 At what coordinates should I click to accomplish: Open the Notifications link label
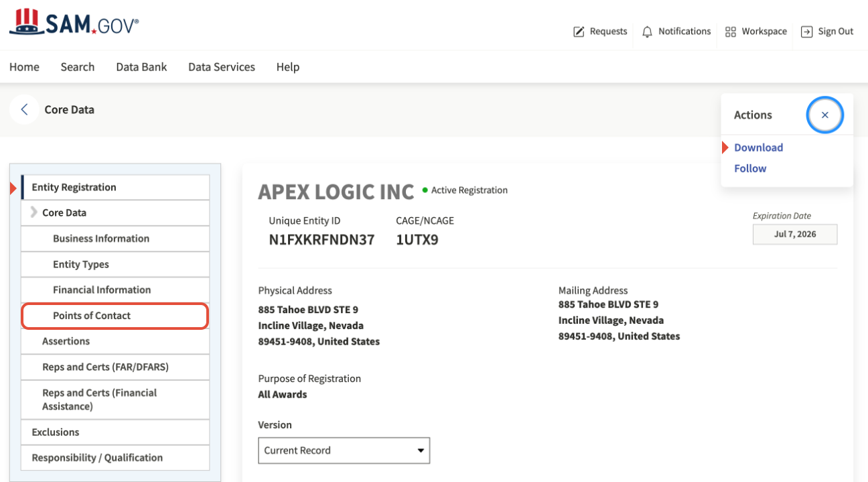[x=684, y=32]
